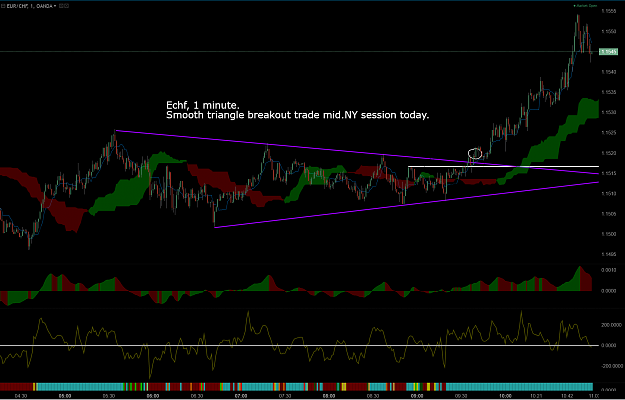This screenshot has width=625, height=400.
Task: Click the -200.0000 oscillator scale label
Action: 611,366
